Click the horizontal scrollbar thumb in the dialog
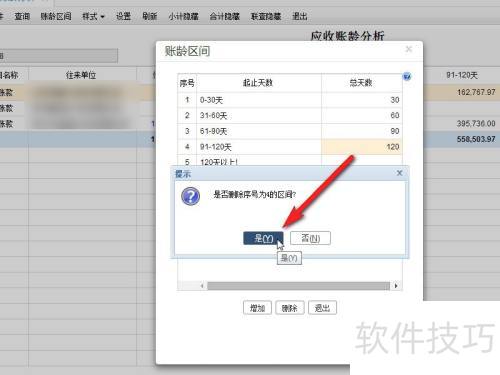Viewport: 500px width, 375px height. click(x=298, y=286)
